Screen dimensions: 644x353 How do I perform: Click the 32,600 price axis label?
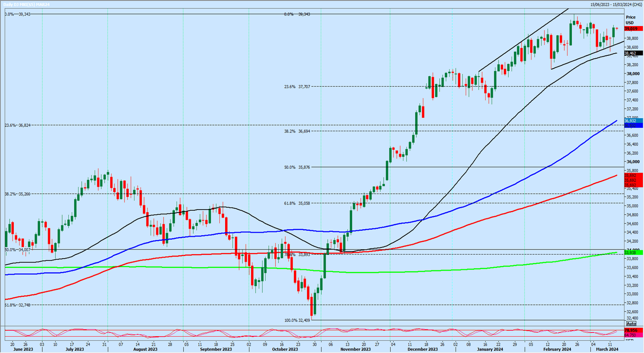[x=632, y=311]
